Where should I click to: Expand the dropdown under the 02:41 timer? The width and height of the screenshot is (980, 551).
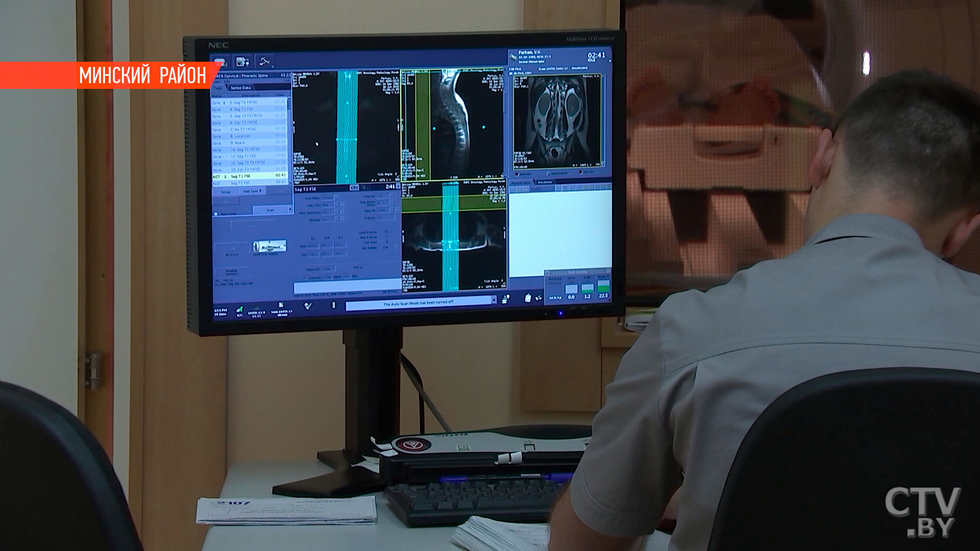click(609, 61)
